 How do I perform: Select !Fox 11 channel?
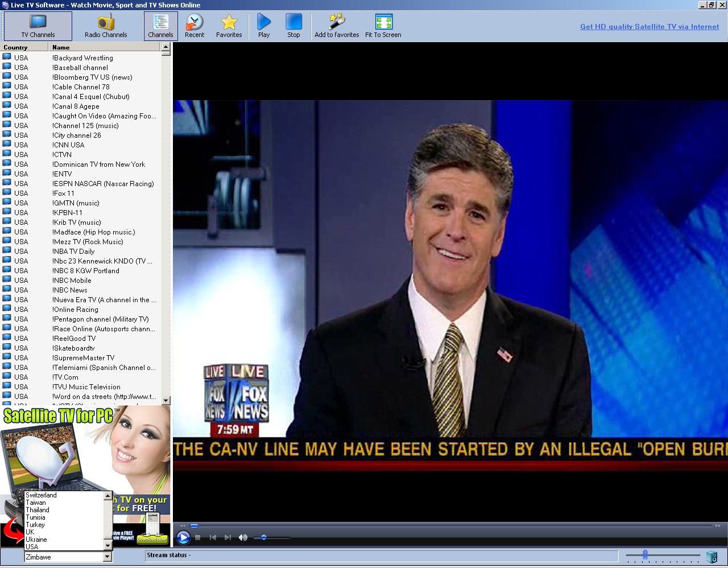pos(63,194)
